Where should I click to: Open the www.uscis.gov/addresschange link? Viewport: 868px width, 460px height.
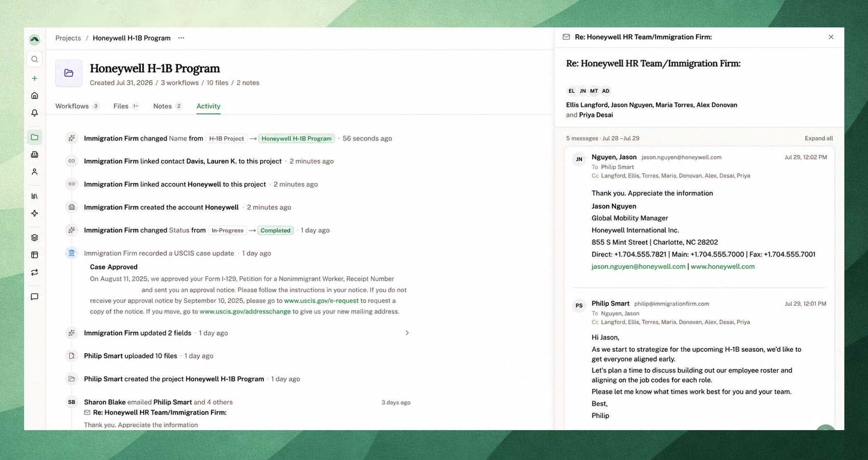(245, 311)
